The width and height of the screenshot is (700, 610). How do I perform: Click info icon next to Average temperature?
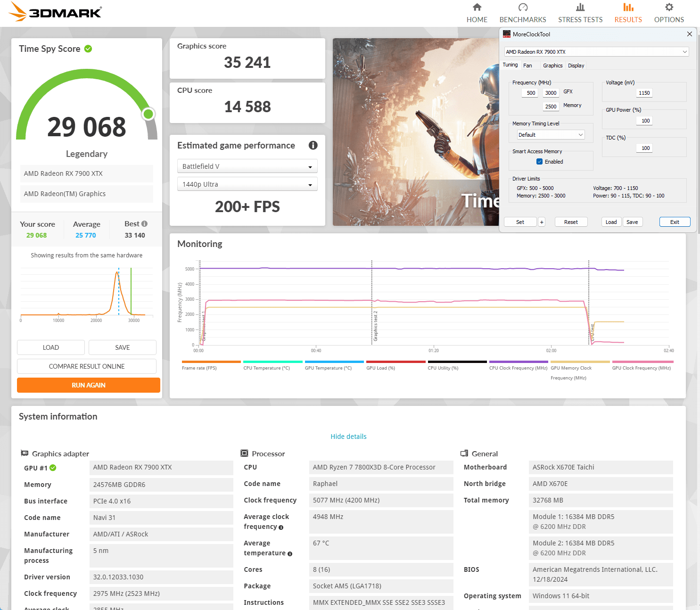click(x=290, y=554)
